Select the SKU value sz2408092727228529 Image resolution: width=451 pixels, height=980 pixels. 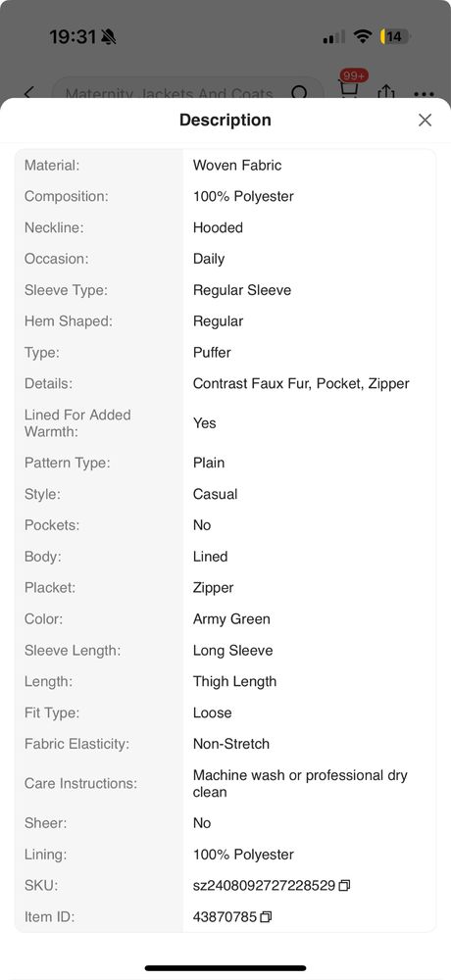point(264,886)
